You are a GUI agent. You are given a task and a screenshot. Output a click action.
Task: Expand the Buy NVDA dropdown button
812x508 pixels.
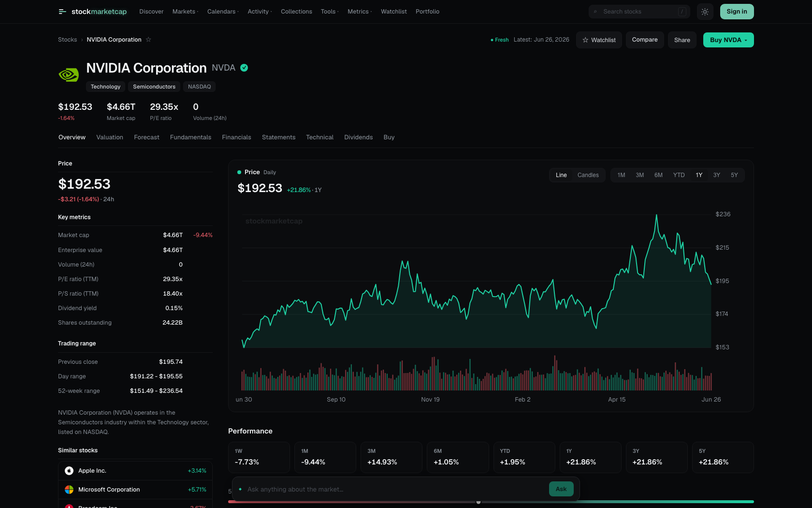point(728,40)
